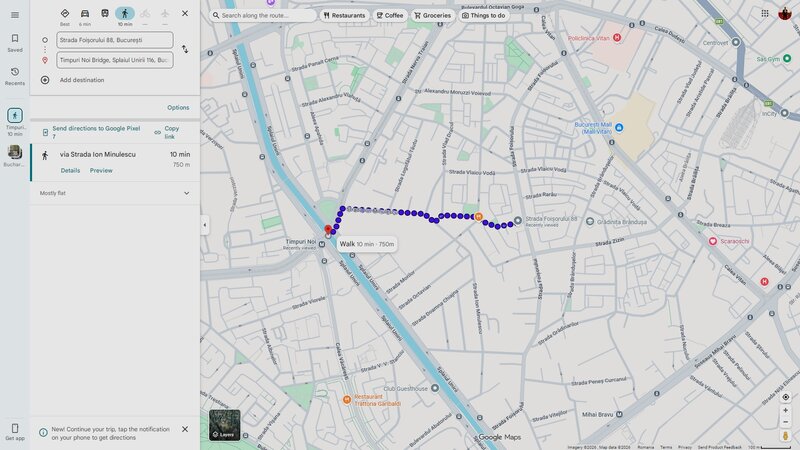
Task: Collapse the side panel with arrow
Action: [205, 225]
